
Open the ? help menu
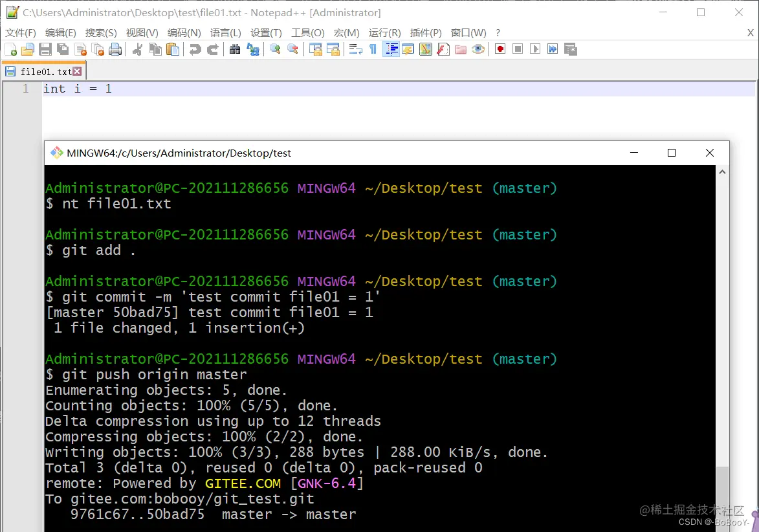click(498, 33)
